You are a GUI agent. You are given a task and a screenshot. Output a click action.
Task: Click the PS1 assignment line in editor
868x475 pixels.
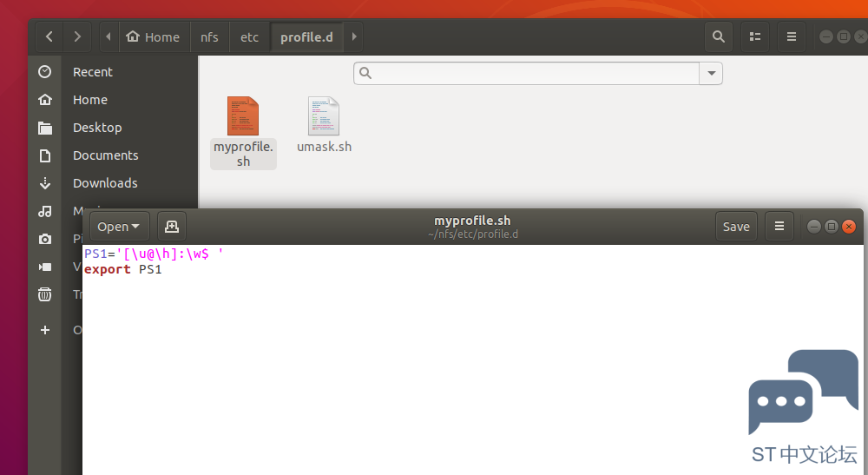click(154, 254)
